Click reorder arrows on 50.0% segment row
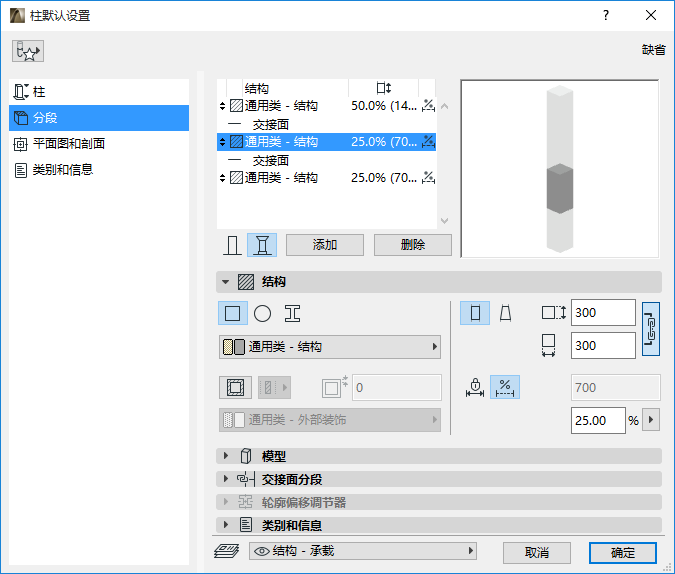 pos(222,106)
